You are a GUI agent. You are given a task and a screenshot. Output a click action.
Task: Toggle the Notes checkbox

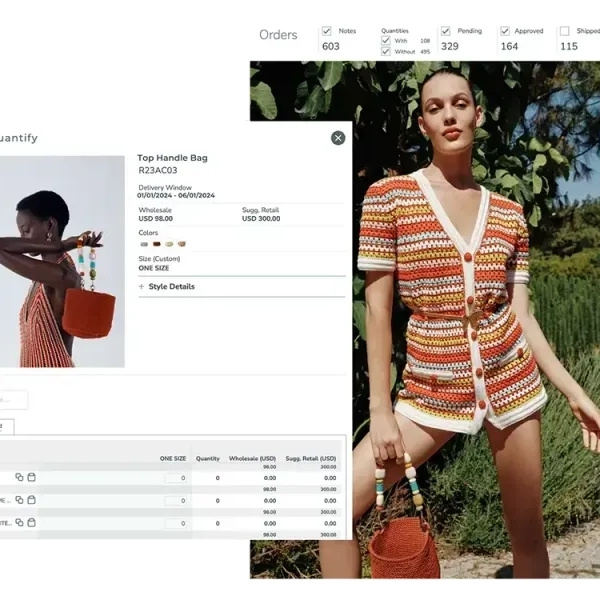(x=327, y=31)
